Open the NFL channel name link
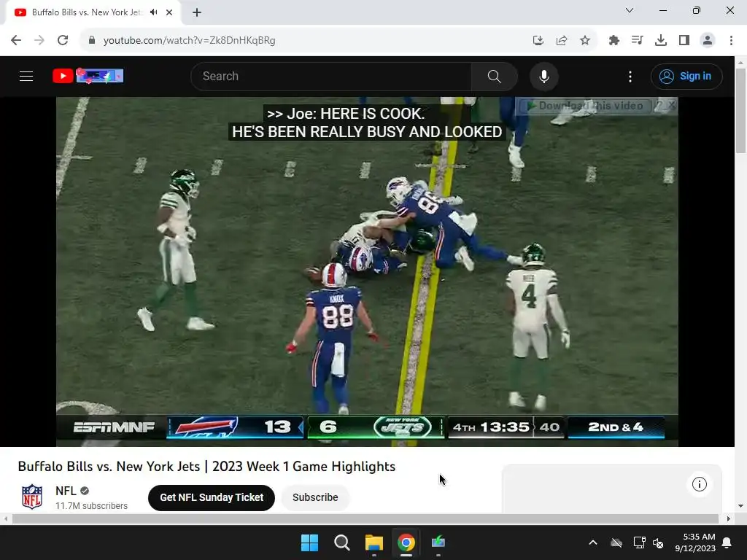The image size is (747, 560). point(66,491)
